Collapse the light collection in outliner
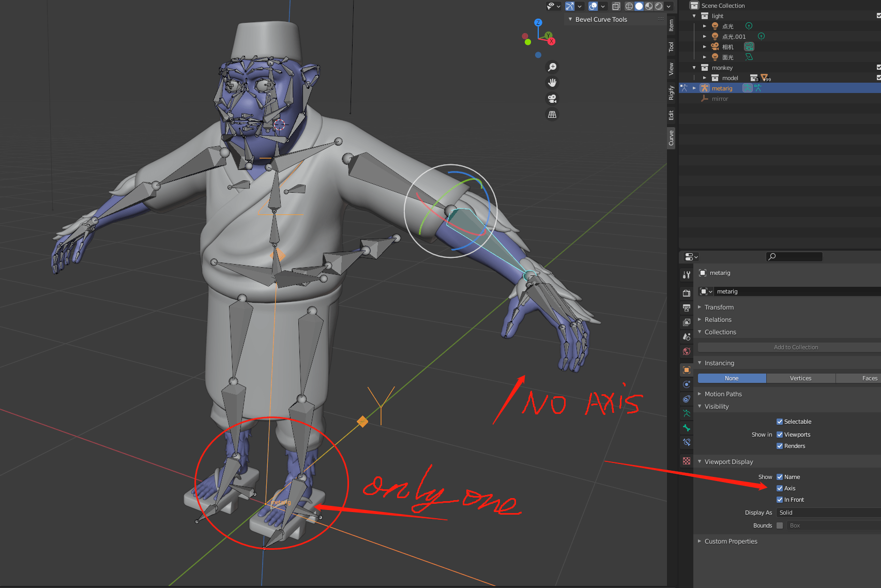The width and height of the screenshot is (881, 588). pos(694,16)
